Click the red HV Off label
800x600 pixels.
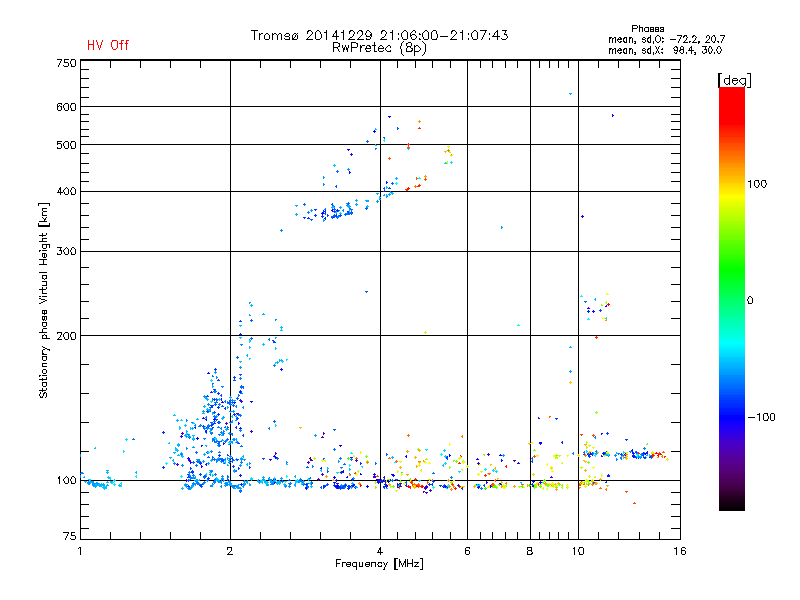tap(108, 45)
